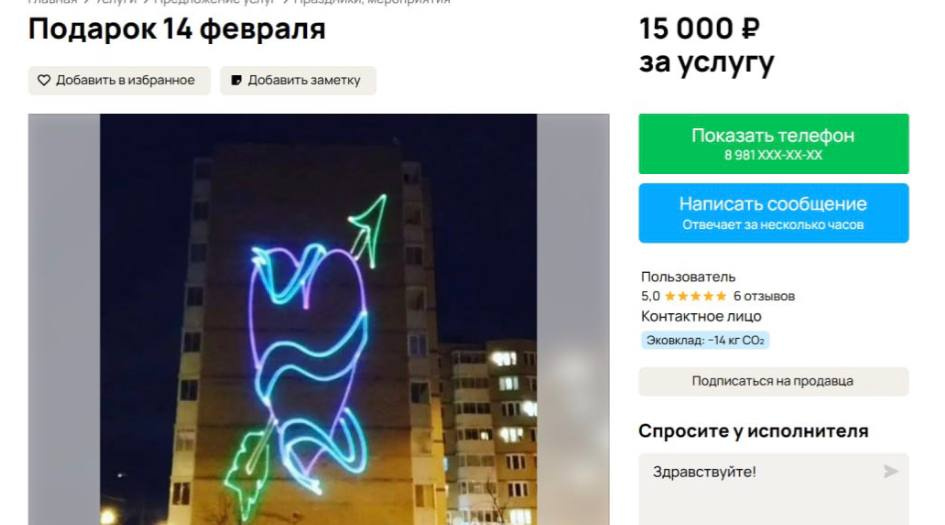Image resolution: width=945 pixels, height=525 pixels.
Task: Click the note icon beside Добавить заметку
Action: coord(236,80)
